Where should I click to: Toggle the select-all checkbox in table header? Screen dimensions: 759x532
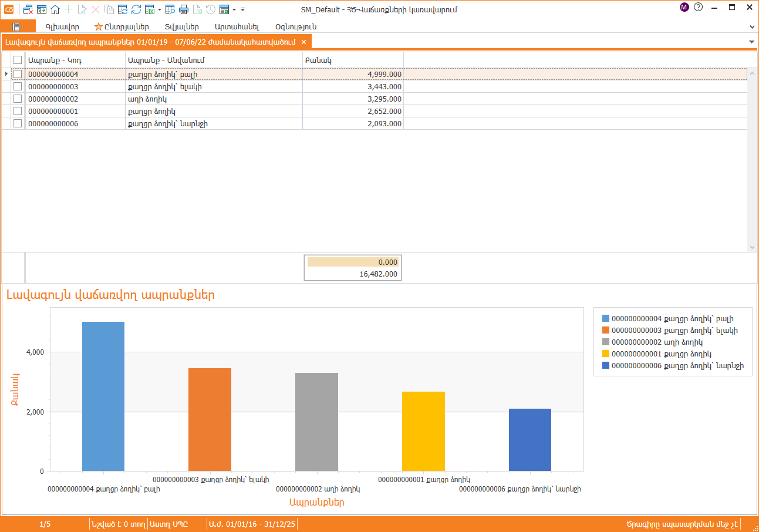pyautogui.click(x=18, y=60)
